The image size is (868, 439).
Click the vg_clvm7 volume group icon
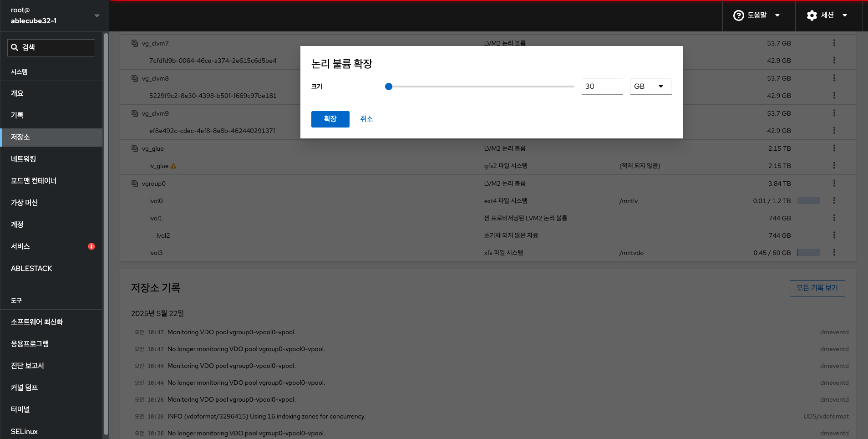click(x=135, y=43)
